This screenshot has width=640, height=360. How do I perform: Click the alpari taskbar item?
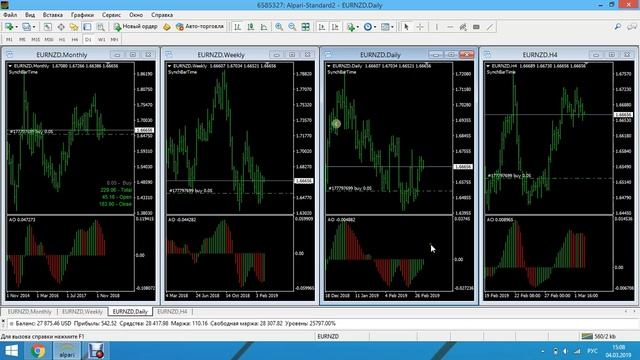click(x=67, y=351)
